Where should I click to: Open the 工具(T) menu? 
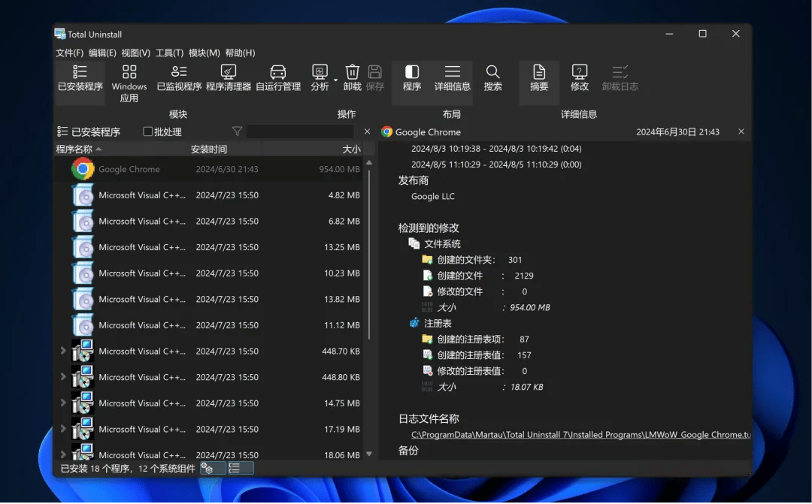tap(169, 53)
